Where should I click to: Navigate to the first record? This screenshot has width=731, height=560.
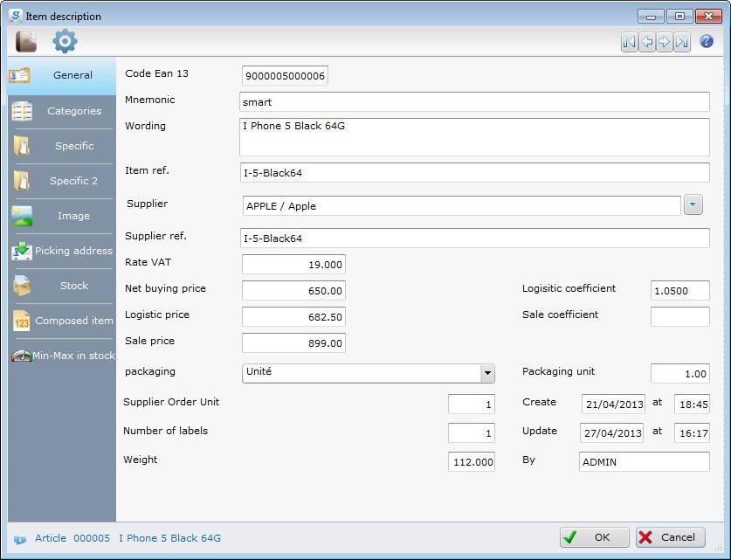tap(630, 41)
